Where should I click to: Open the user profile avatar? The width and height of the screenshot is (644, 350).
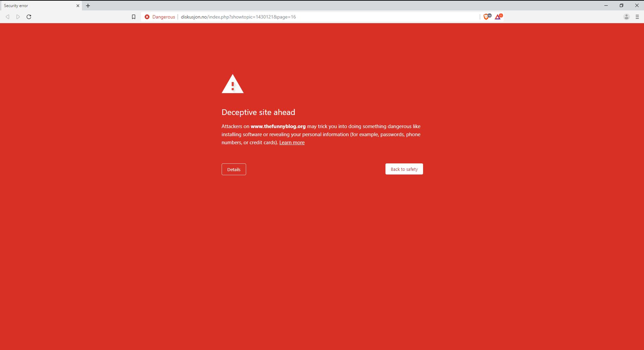point(626,17)
